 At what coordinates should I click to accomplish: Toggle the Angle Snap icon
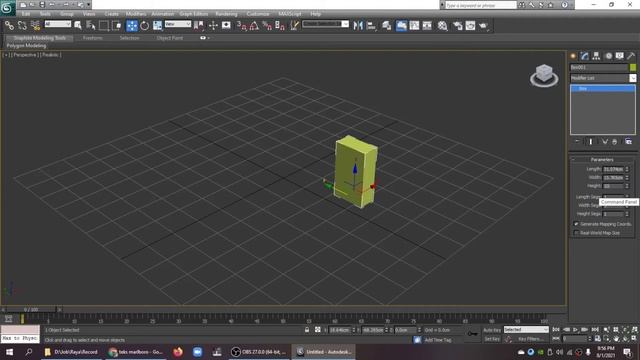(x=254, y=26)
